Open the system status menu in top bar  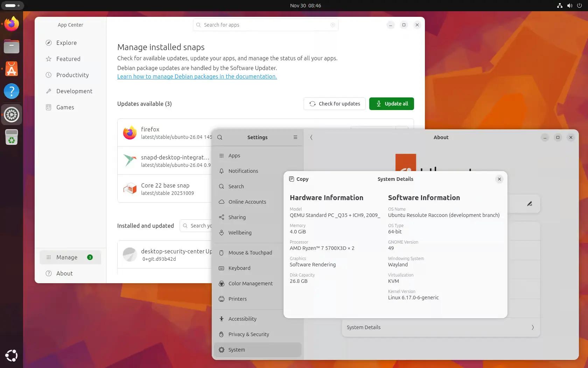click(x=569, y=5)
